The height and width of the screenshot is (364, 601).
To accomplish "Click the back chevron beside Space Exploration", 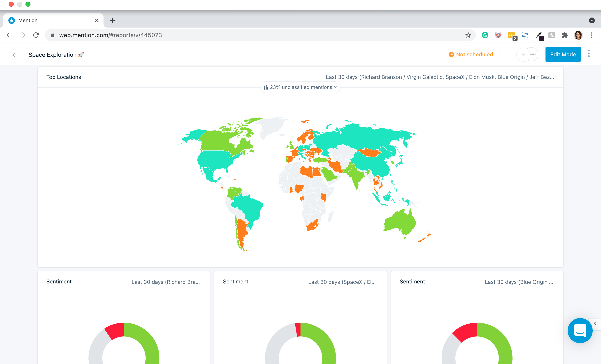I will (x=14, y=55).
